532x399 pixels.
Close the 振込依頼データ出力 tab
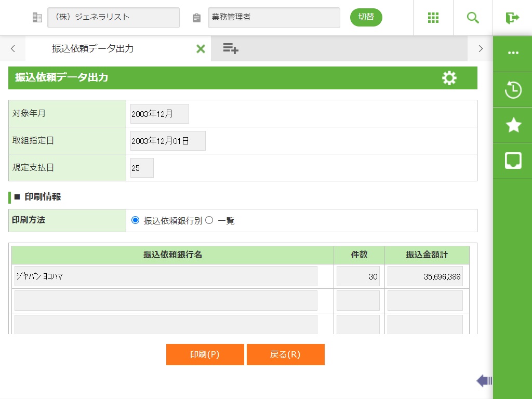201,49
